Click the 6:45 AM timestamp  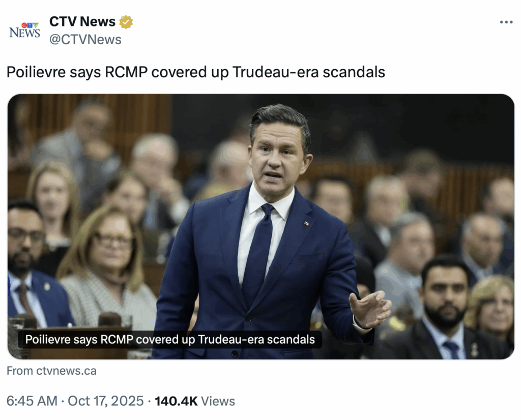click(32, 401)
